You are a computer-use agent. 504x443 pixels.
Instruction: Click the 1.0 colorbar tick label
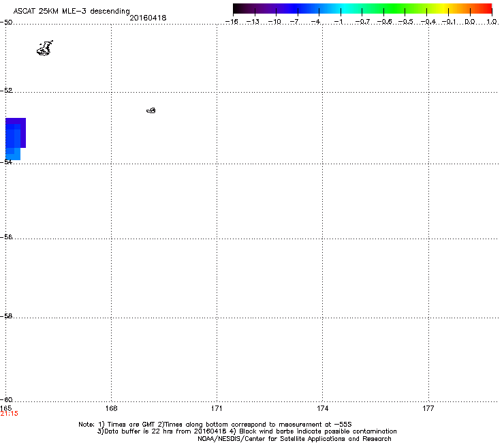(x=492, y=22)
